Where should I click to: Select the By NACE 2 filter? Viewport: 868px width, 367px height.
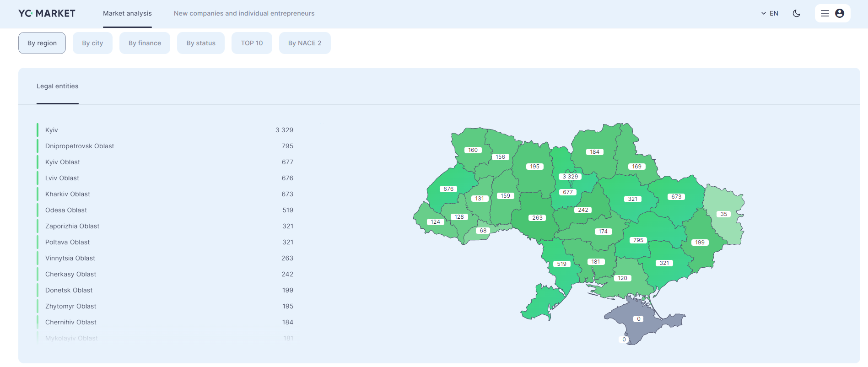pyautogui.click(x=305, y=43)
